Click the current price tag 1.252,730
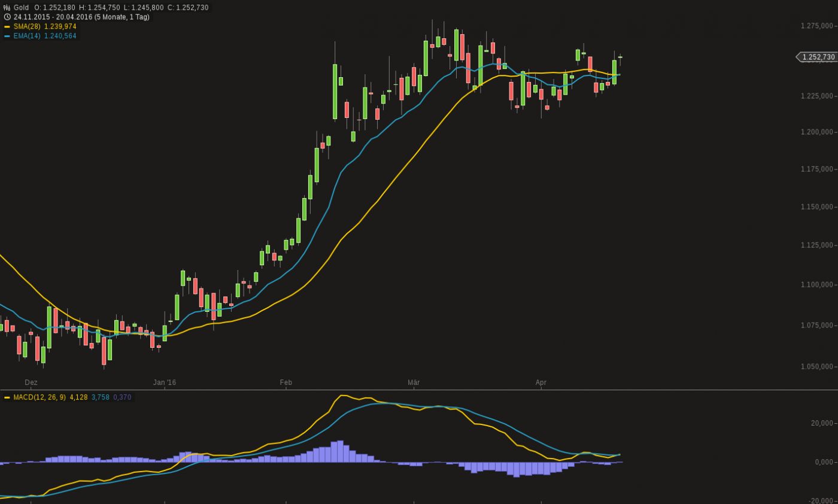838x504 pixels. click(x=818, y=57)
